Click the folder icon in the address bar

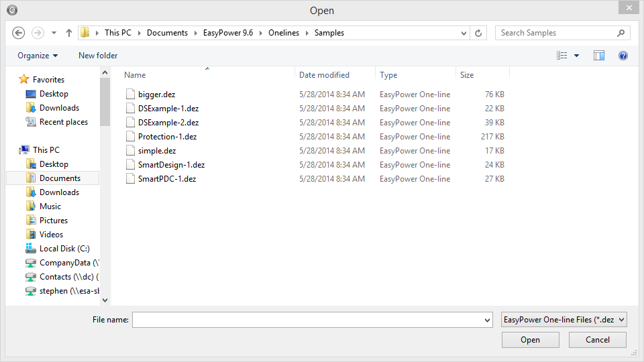tap(85, 32)
